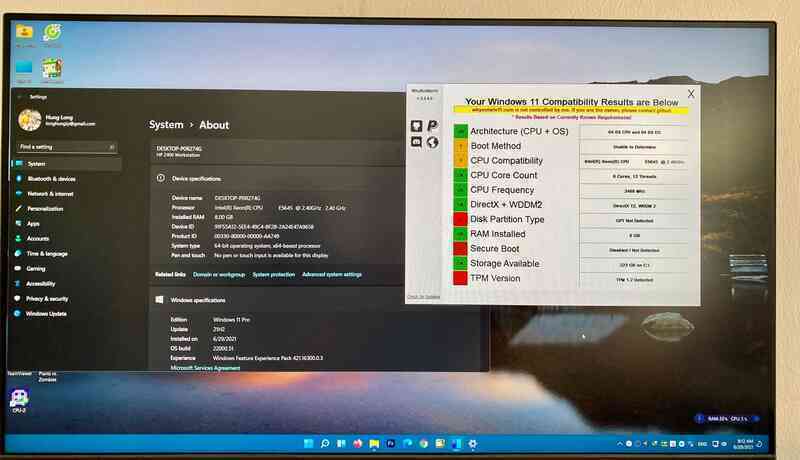Open Task View on taskbar

click(x=341, y=444)
